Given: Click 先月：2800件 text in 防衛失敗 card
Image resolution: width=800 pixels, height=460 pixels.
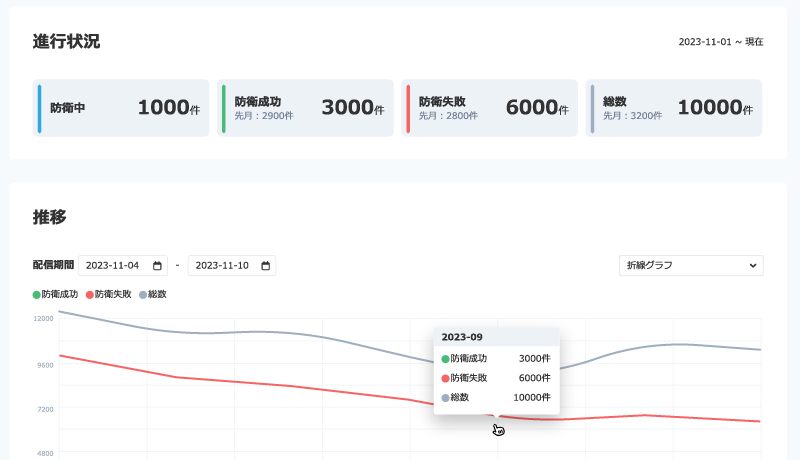Looking at the screenshot, I should [x=448, y=116].
